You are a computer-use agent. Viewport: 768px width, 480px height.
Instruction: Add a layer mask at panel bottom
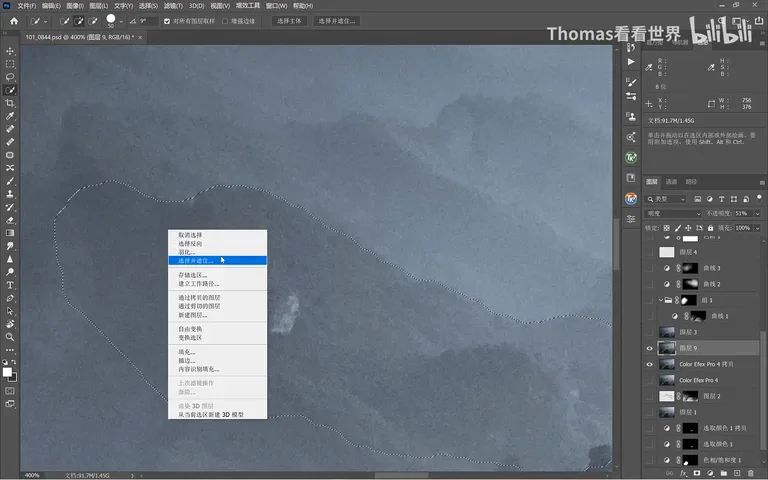coord(696,473)
